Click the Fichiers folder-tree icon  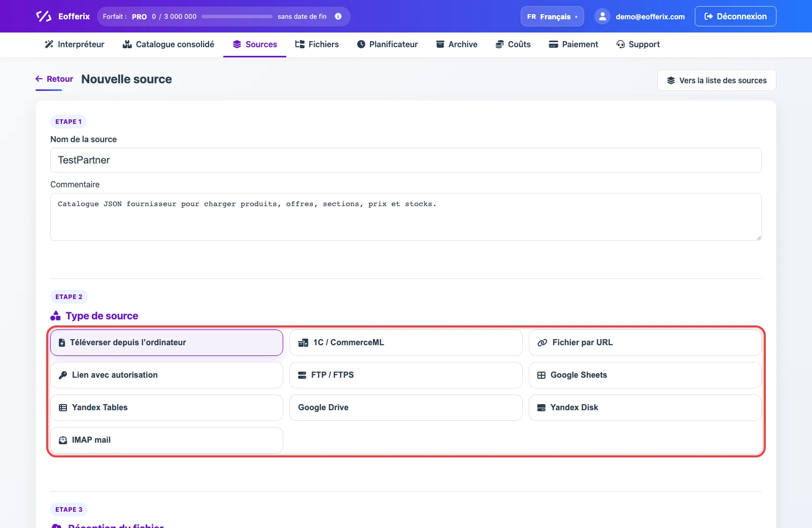point(300,44)
